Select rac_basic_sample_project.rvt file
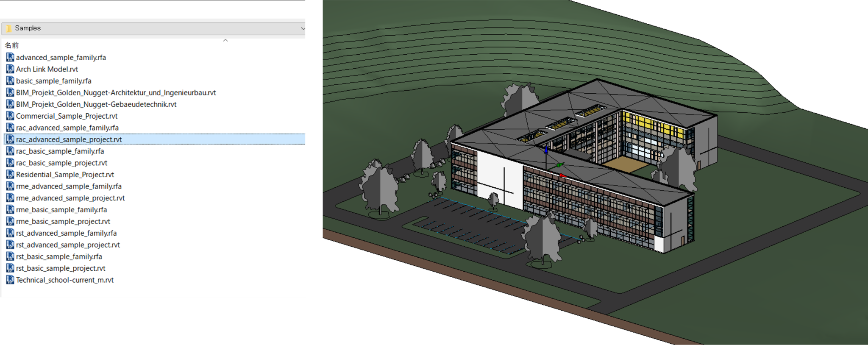Viewport: 868px width, 345px height. tap(61, 163)
